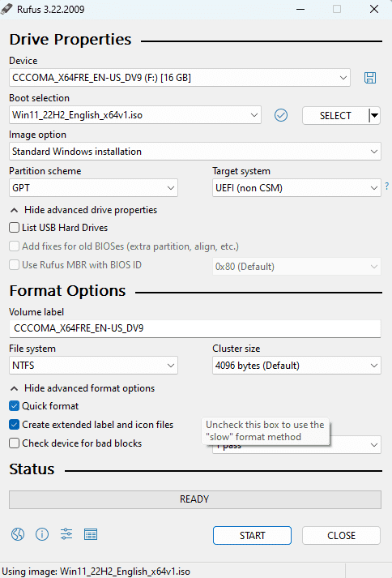Click the checksum checkmark icon
The image size is (392, 578).
click(x=281, y=115)
